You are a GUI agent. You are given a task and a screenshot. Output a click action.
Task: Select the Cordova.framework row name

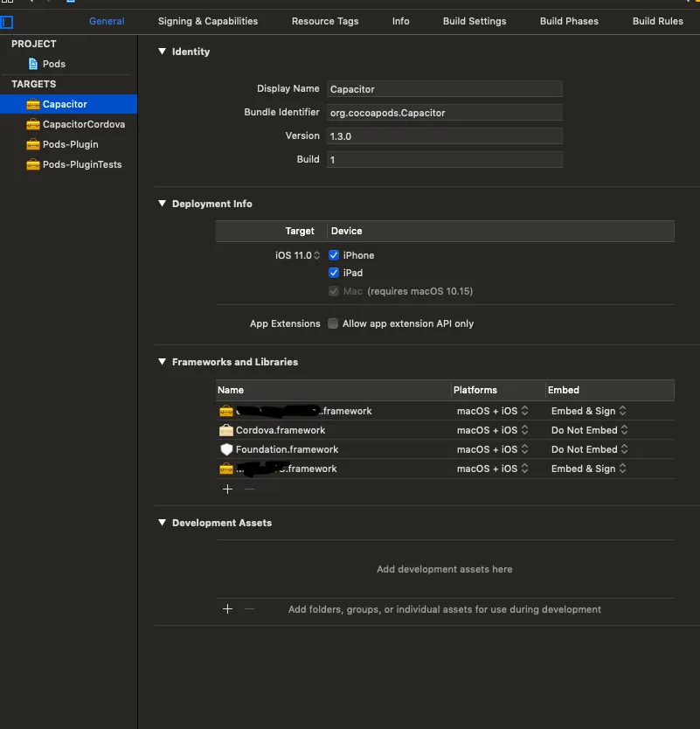coord(281,430)
